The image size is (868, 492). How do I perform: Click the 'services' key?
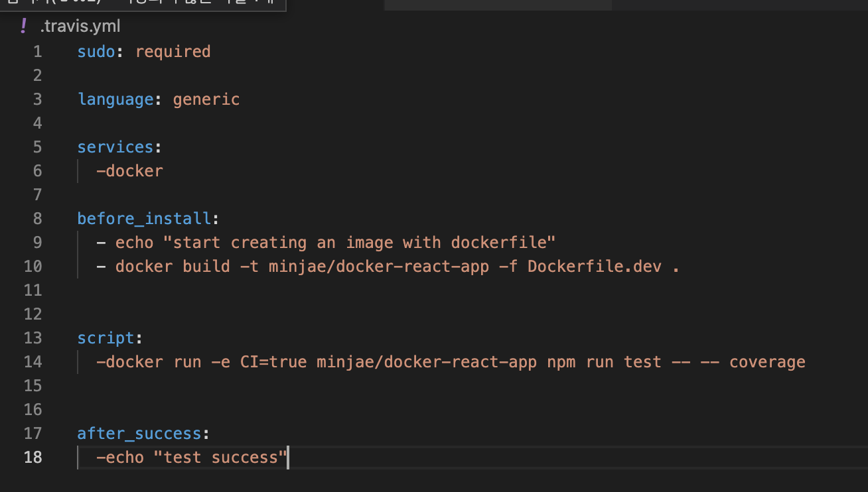115,147
